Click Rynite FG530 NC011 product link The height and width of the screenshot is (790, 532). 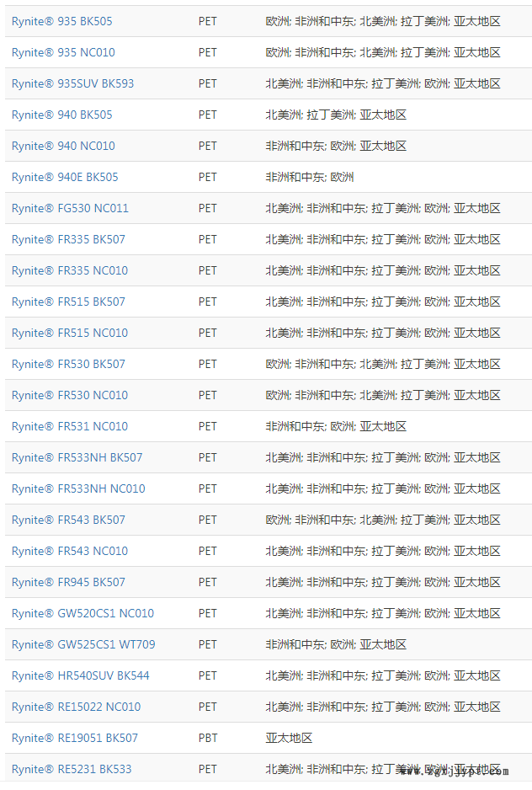[x=70, y=208]
